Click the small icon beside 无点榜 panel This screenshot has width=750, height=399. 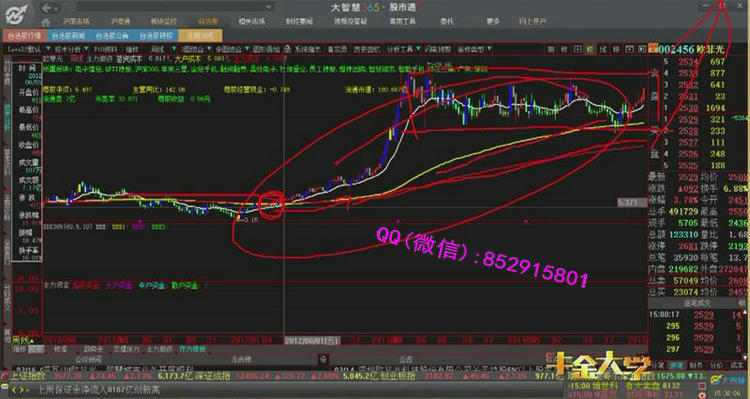point(323,358)
